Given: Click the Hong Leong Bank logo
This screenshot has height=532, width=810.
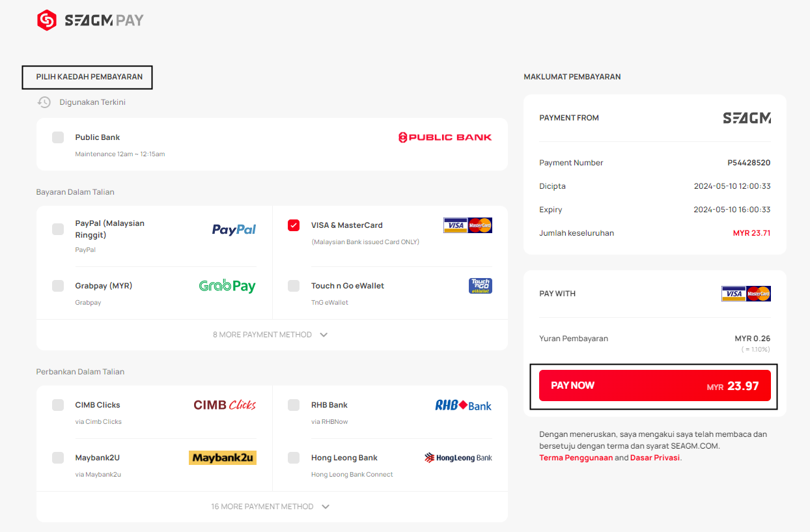Looking at the screenshot, I should point(458,458).
